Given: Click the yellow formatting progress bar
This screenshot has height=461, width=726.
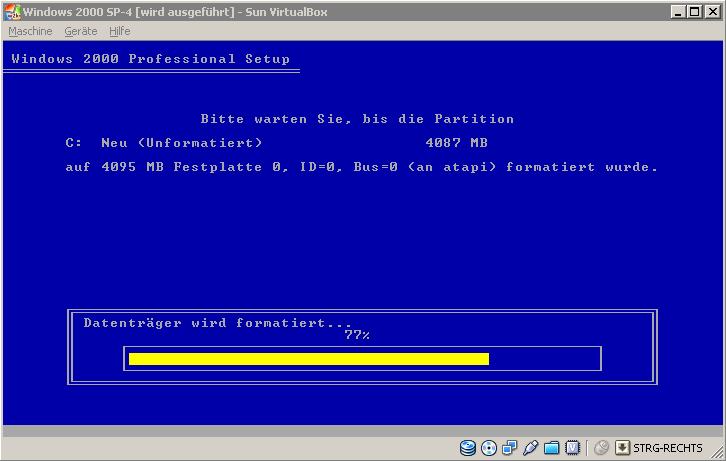Looking at the screenshot, I should pyautogui.click(x=308, y=359).
